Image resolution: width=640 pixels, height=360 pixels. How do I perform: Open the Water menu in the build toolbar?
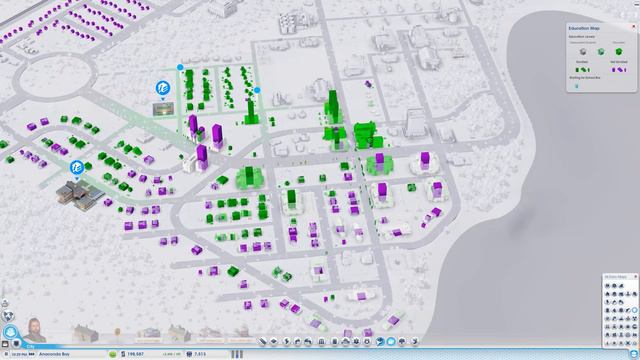tap(297, 341)
